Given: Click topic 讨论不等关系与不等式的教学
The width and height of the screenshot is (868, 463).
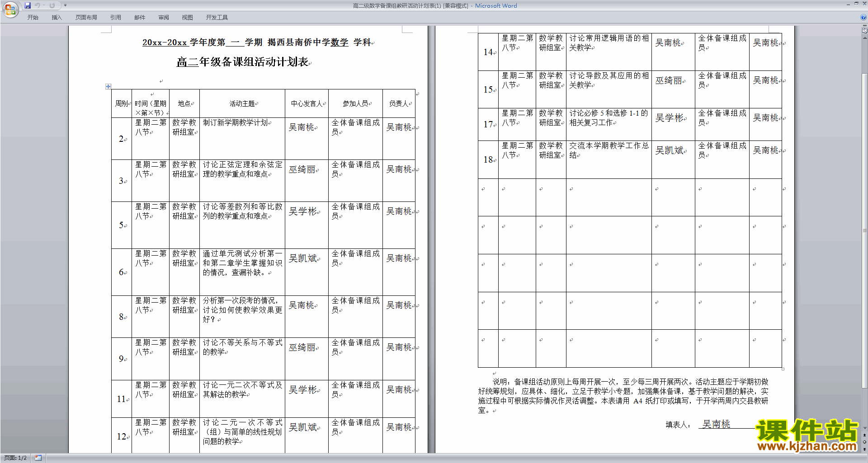Looking at the screenshot, I should (242, 347).
